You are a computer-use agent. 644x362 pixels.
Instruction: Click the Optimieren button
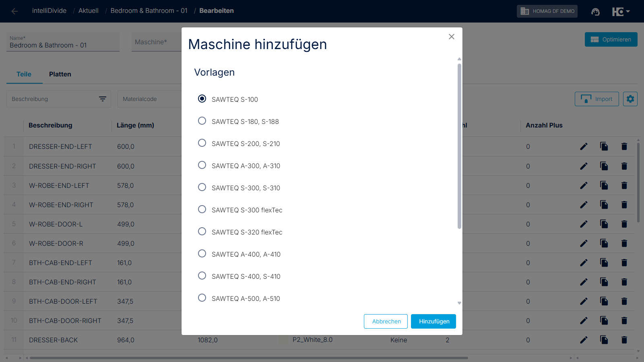611,39
